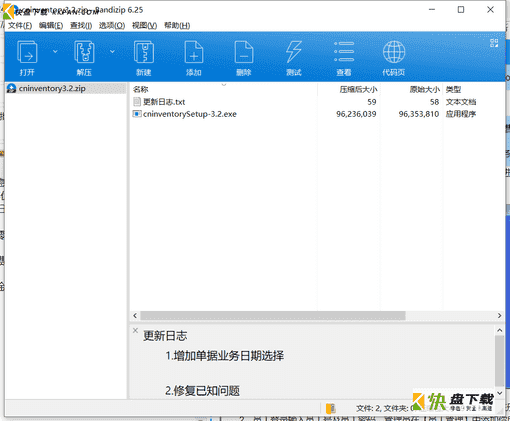
Task: Click the Test (测试) lightning icon
Action: (x=294, y=52)
